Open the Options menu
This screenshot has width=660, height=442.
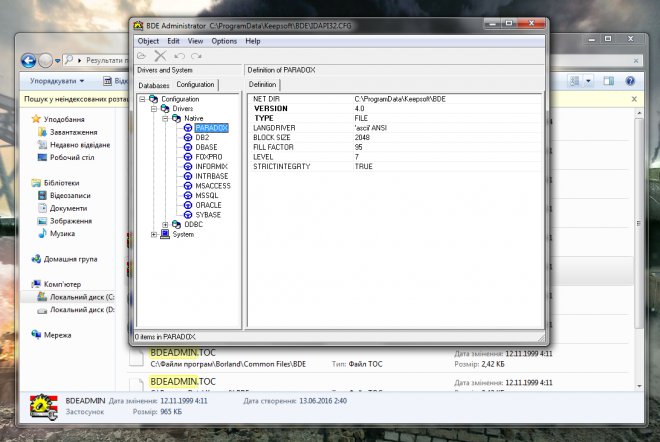pyautogui.click(x=224, y=41)
